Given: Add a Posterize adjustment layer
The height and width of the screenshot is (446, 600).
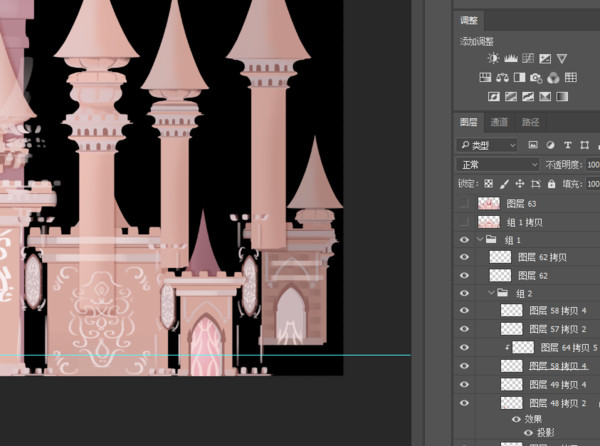Looking at the screenshot, I should [511, 96].
